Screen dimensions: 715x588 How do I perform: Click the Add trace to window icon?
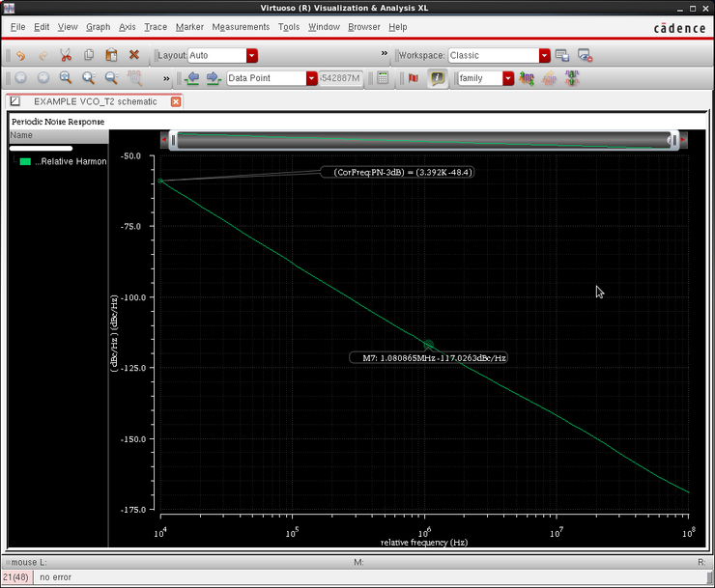pyautogui.click(x=527, y=78)
